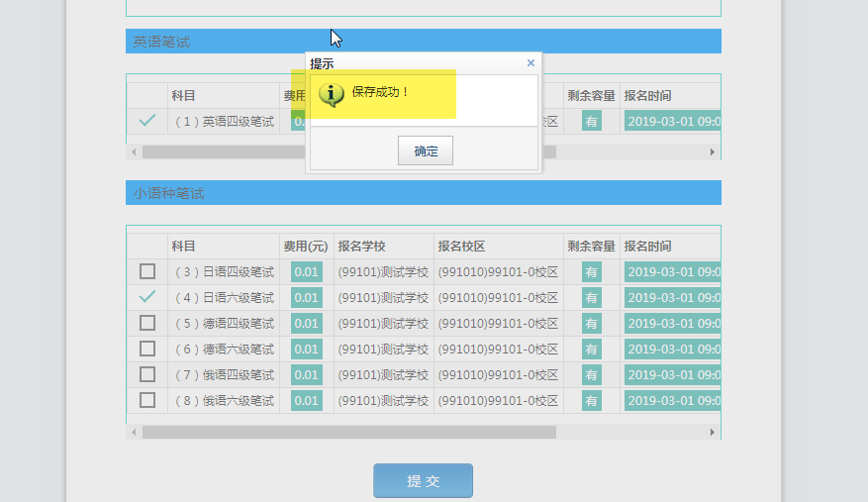868x502 pixels.
Task: Uncheck the 日语六级笔试 checkmark
Action: [147, 297]
